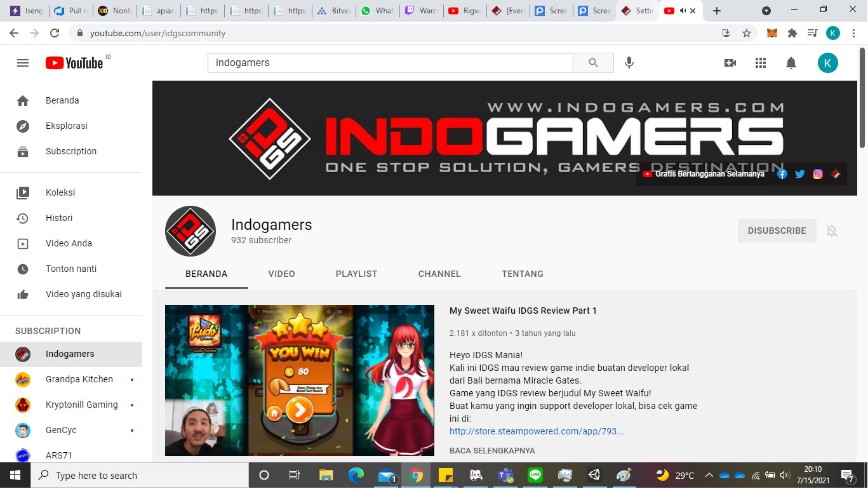Select the Indogamers subscription entry
Viewport: 868px width, 489px height.
coord(71,354)
